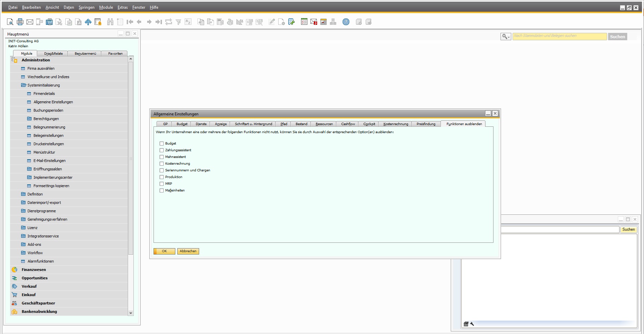This screenshot has height=334, width=644.
Task: Click the Abbrechen button
Action: click(x=188, y=251)
